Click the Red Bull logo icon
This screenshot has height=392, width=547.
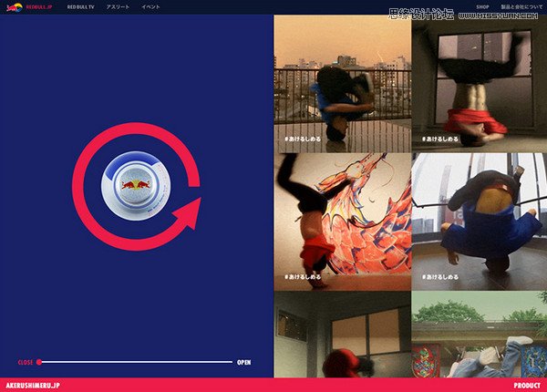point(15,7)
